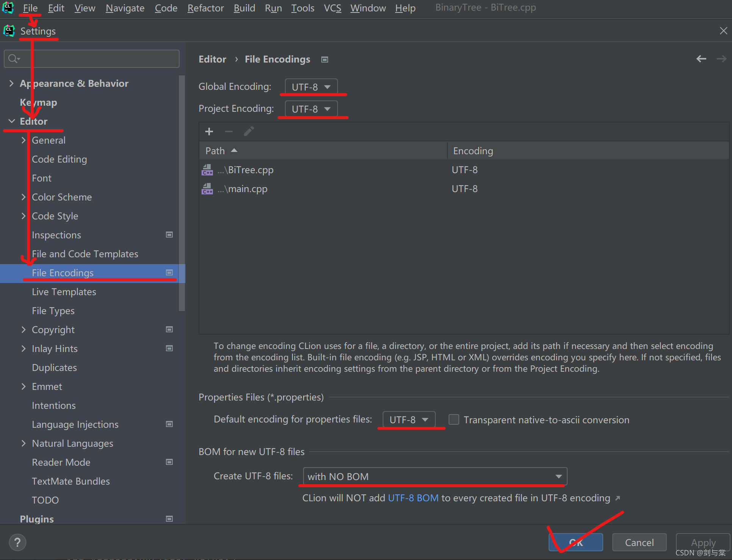The width and height of the screenshot is (732, 560).
Task: Click project icon next to Reader Mode
Action: point(169,462)
